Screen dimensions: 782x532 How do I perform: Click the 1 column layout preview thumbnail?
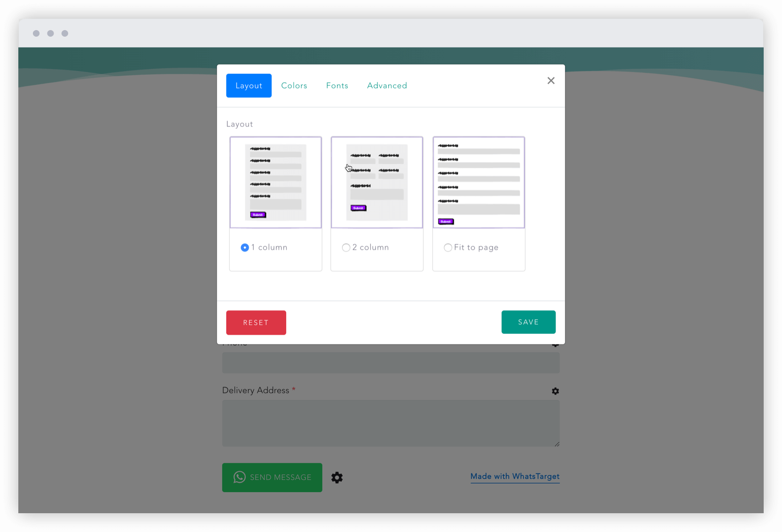[275, 182]
